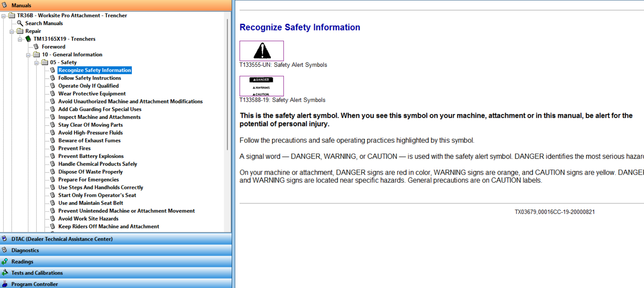Open the Manuals panel tab
This screenshot has width=644, height=288.
coord(116,5)
